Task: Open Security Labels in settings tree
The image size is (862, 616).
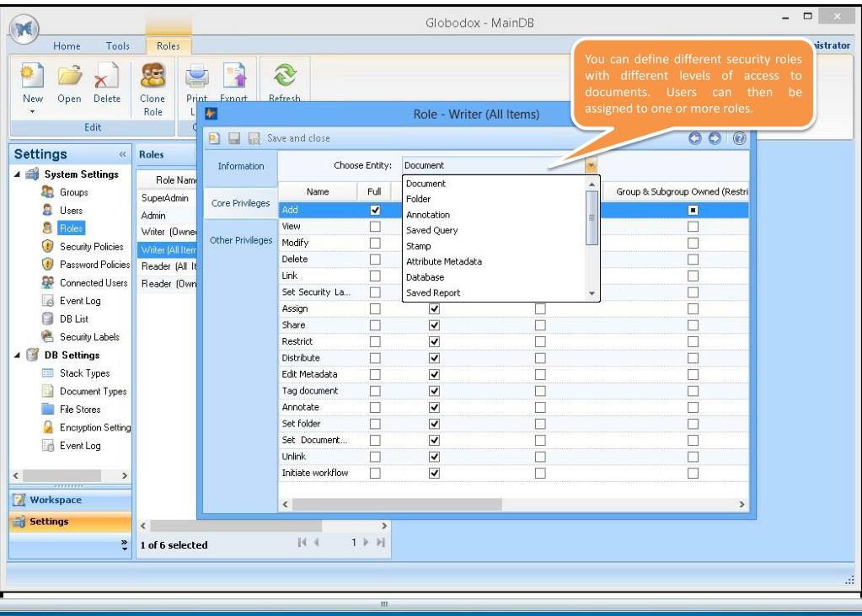Action: pos(89,337)
